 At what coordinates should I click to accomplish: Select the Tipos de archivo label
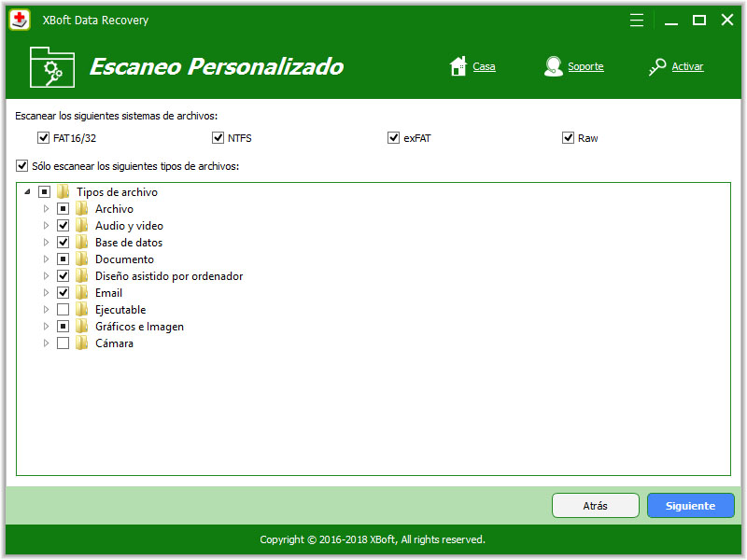(117, 192)
